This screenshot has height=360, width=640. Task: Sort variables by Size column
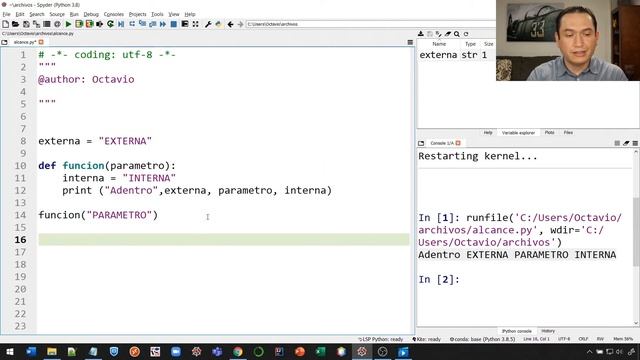(488, 44)
